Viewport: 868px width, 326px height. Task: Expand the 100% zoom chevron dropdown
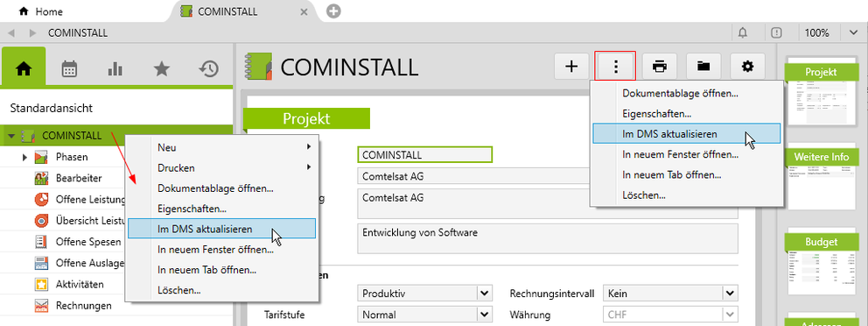[853, 32]
